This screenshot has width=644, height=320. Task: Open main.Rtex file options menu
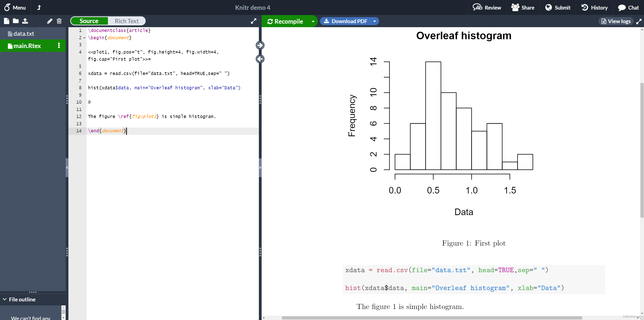(59, 46)
